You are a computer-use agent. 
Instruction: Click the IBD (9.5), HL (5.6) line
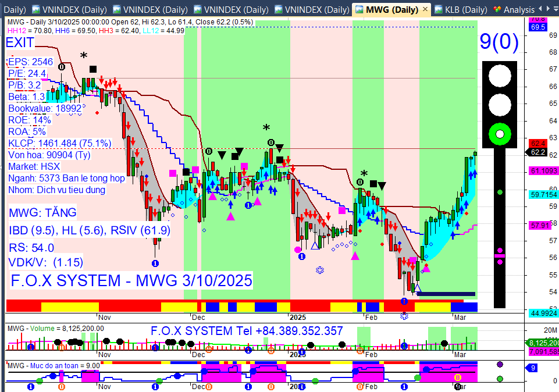click(90, 230)
